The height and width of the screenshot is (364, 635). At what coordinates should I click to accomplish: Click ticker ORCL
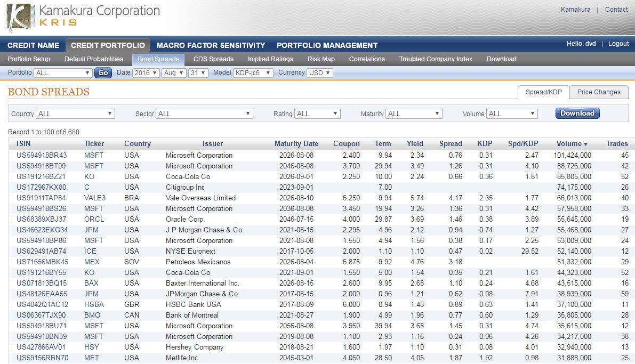click(x=94, y=219)
